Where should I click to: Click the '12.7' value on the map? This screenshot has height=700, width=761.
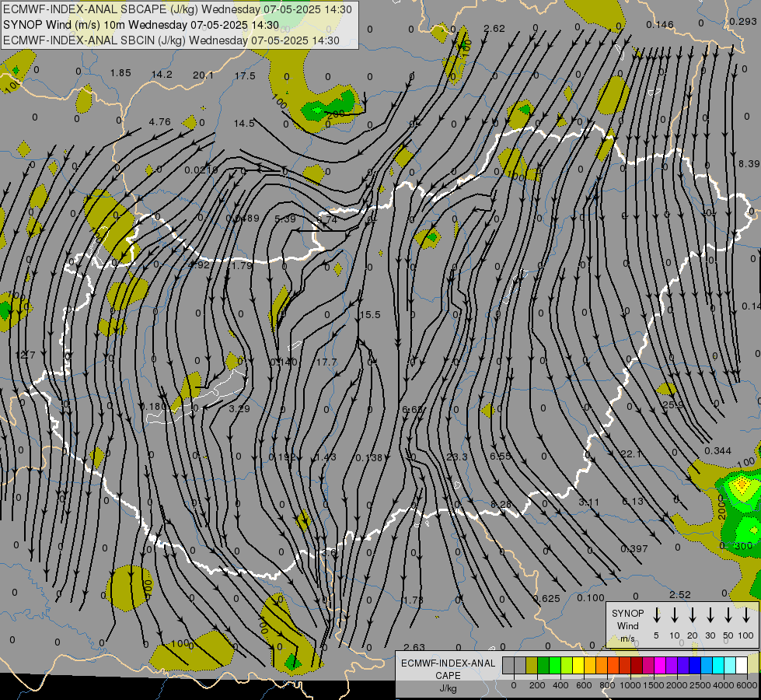[x=25, y=355]
